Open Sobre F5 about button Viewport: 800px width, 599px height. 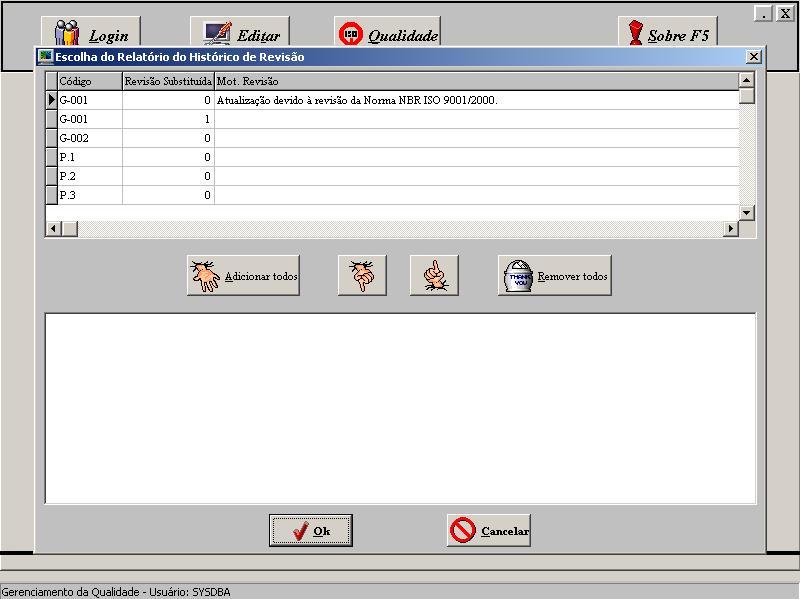[667, 33]
